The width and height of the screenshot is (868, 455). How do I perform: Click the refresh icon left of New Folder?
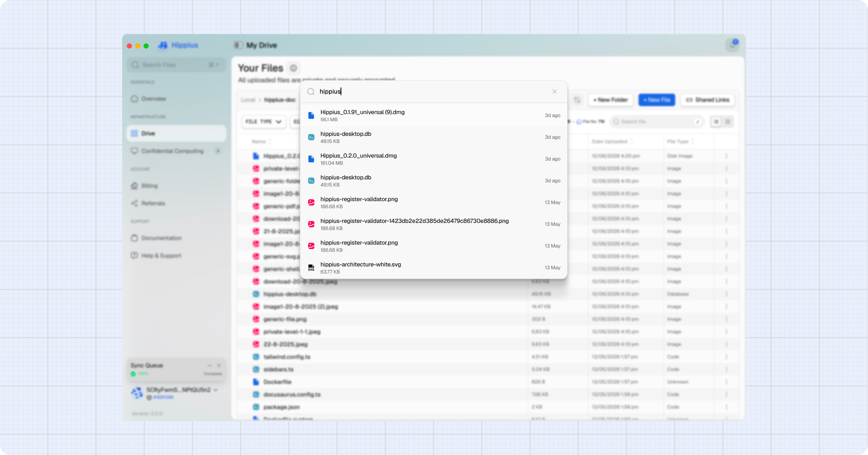coord(577,100)
